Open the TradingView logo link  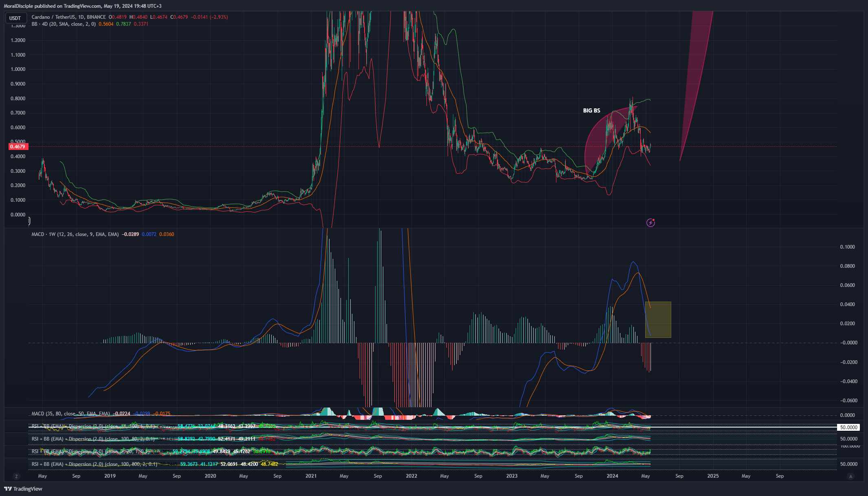[x=23, y=489]
